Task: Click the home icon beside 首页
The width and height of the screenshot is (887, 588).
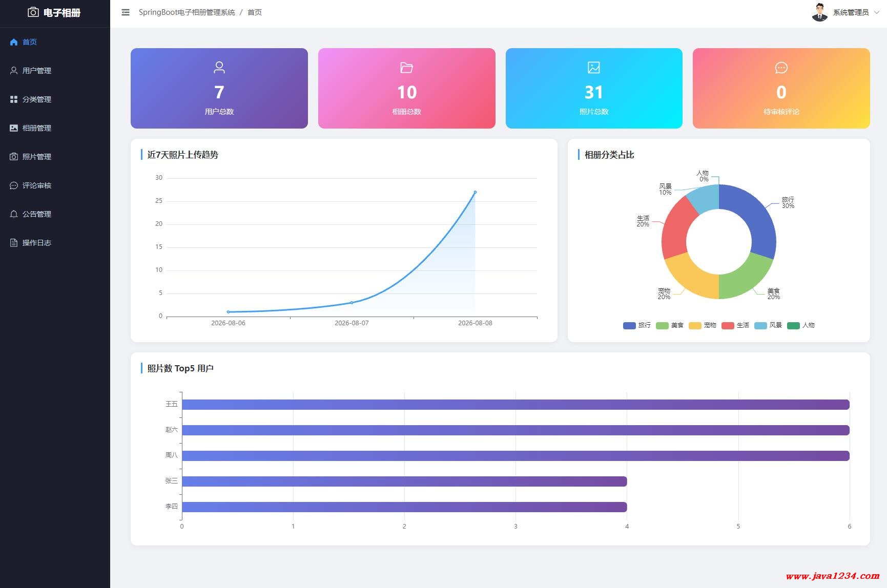Action: [x=14, y=42]
